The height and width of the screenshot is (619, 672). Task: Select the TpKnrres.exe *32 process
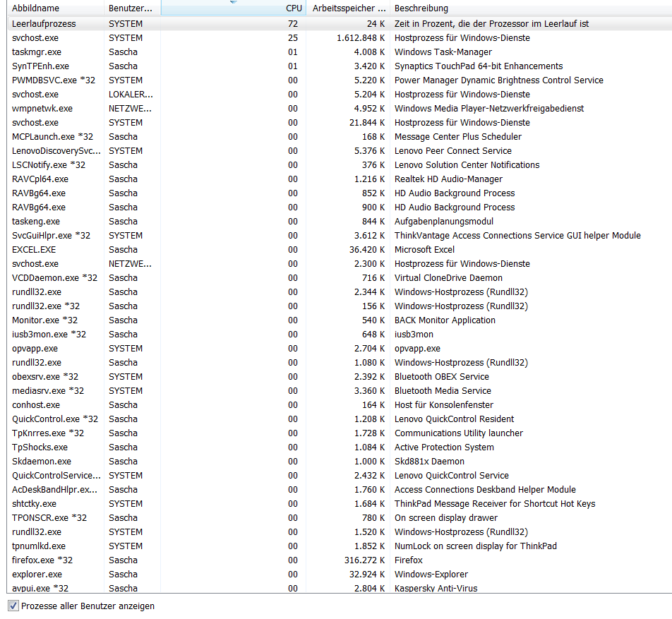pos(340,433)
